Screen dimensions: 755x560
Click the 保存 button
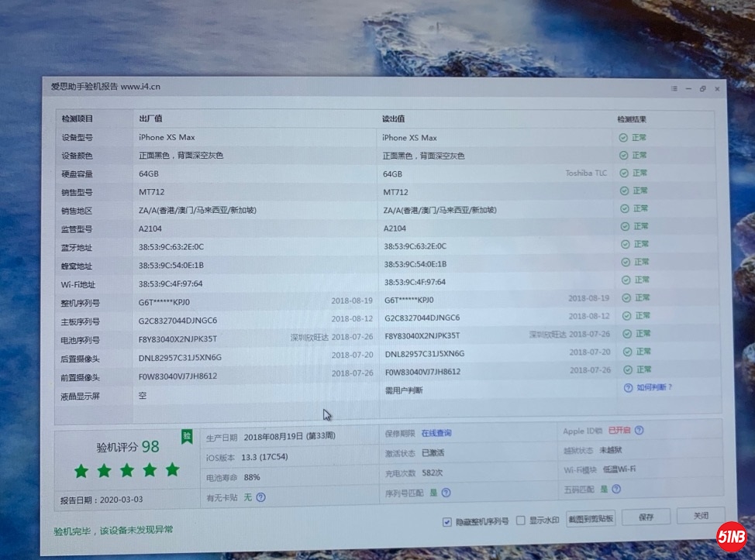pyautogui.click(x=646, y=517)
